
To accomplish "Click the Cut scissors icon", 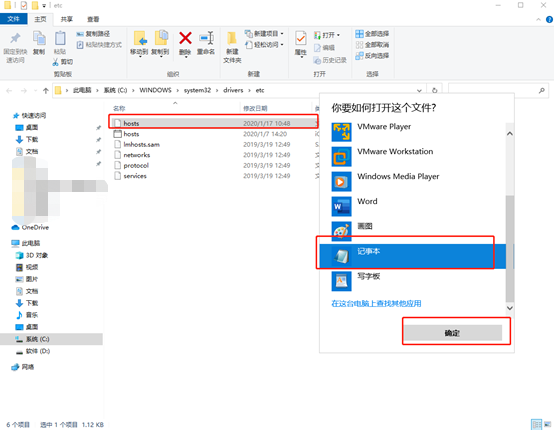I will (x=55, y=62).
